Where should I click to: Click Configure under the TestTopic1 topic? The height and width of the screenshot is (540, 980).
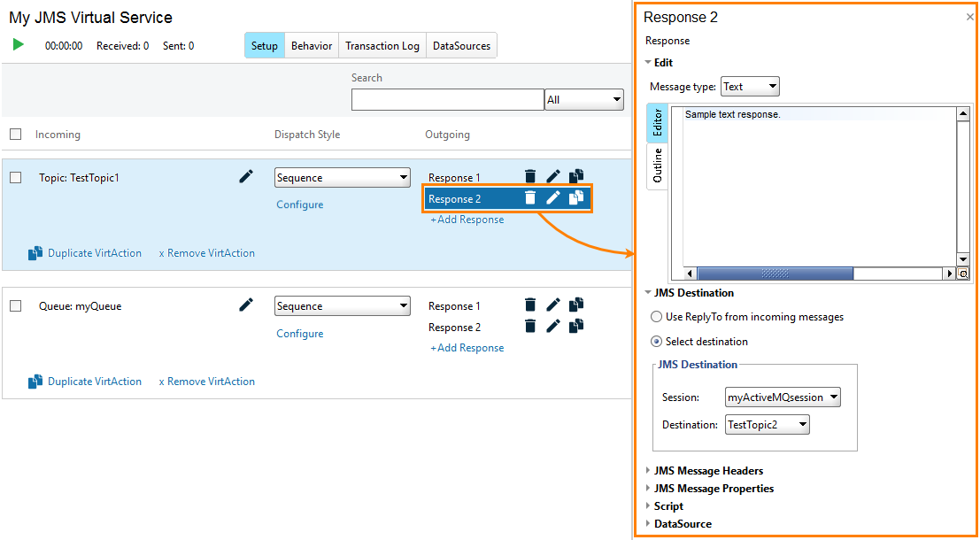[x=299, y=204]
